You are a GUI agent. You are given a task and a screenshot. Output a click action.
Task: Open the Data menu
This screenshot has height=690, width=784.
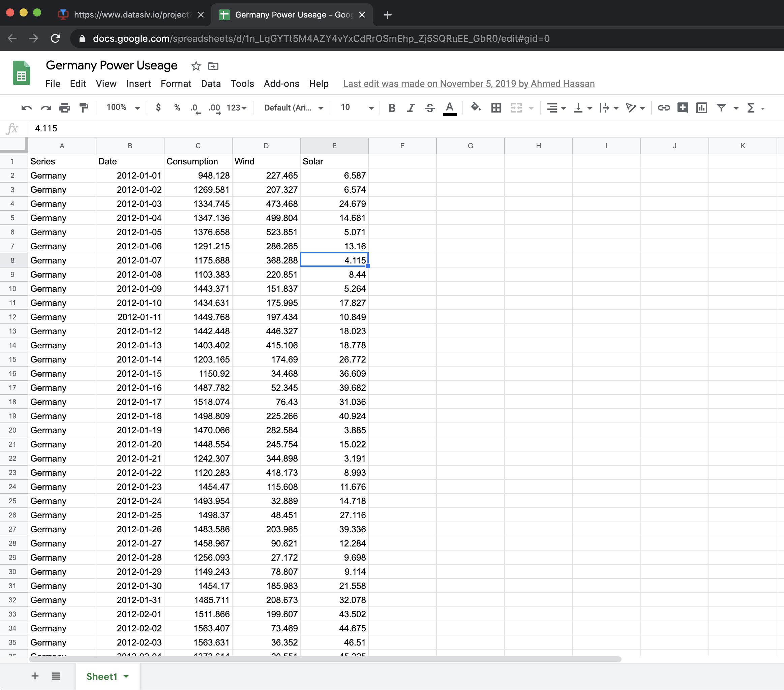(211, 84)
